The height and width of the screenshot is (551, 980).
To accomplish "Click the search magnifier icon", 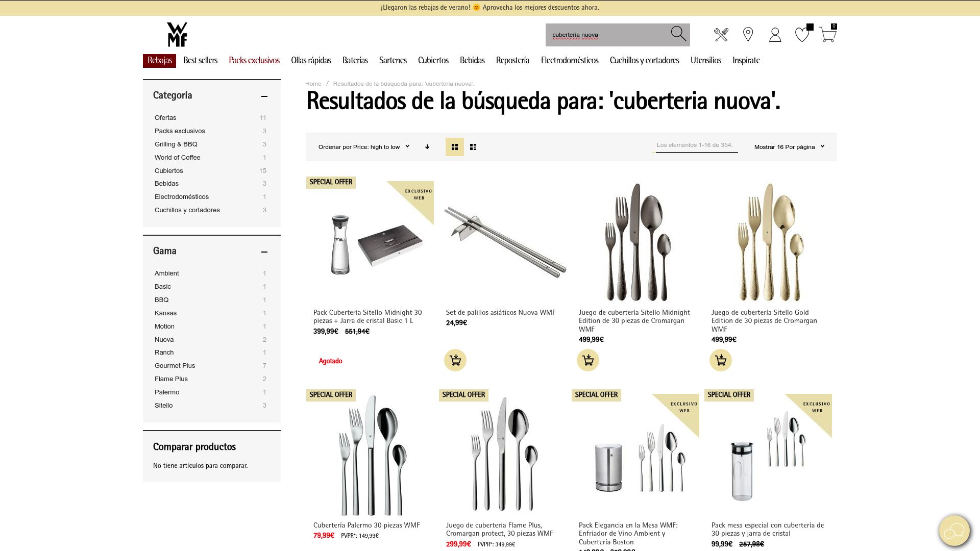I will click(x=678, y=34).
